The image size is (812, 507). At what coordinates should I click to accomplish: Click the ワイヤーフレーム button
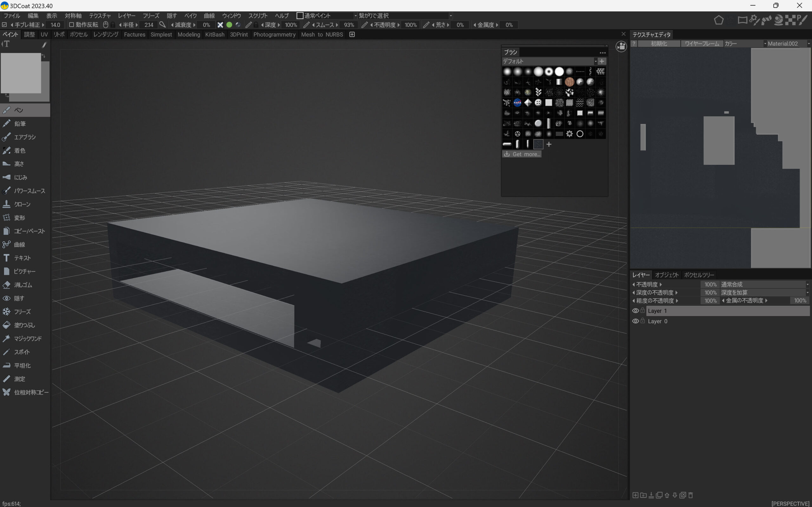point(702,44)
